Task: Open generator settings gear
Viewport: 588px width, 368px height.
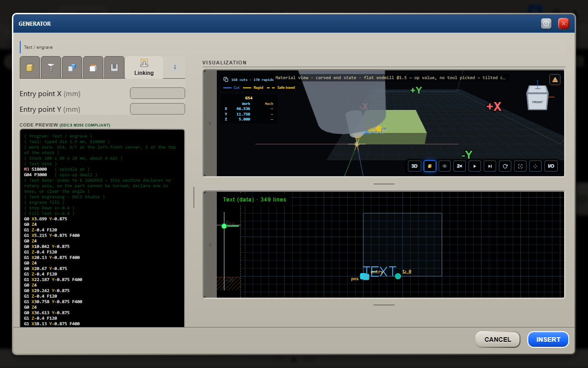Action: click(546, 23)
